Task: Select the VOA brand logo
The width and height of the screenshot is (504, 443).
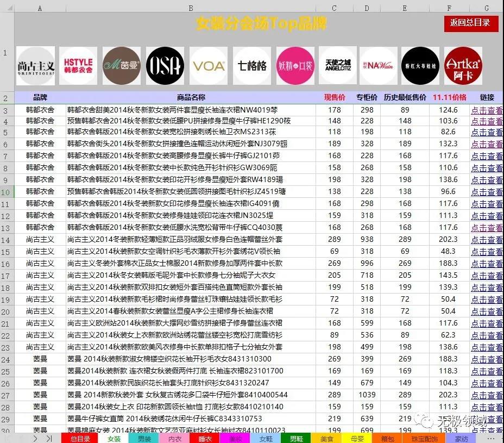Action: click(209, 66)
